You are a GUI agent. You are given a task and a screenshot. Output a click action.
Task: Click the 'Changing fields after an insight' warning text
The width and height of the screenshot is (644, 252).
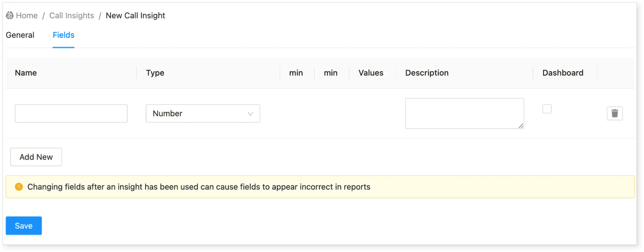(x=199, y=187)
